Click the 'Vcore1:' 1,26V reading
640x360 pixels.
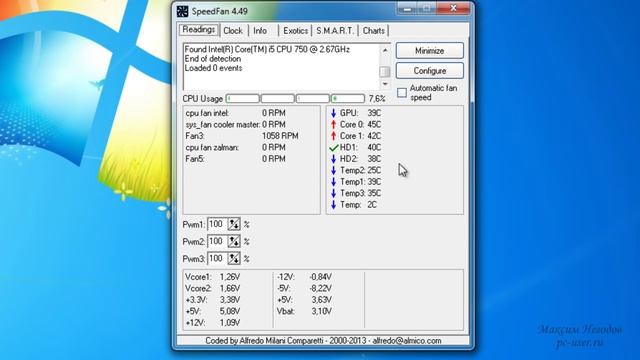point(213,277)
